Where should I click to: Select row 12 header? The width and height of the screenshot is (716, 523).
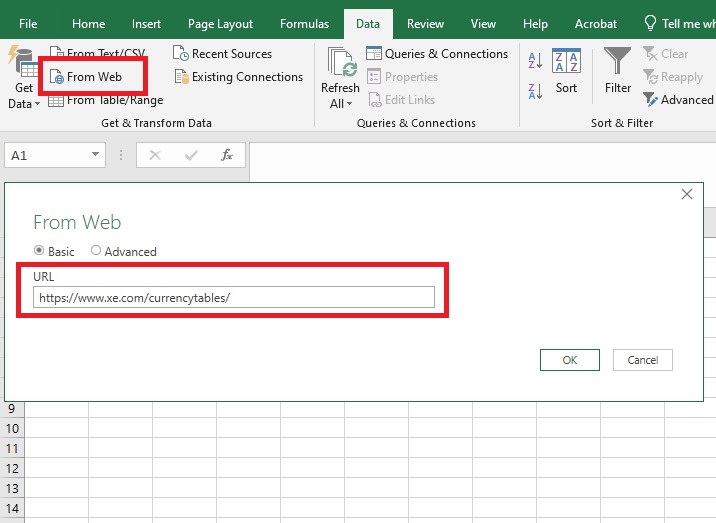12,468
